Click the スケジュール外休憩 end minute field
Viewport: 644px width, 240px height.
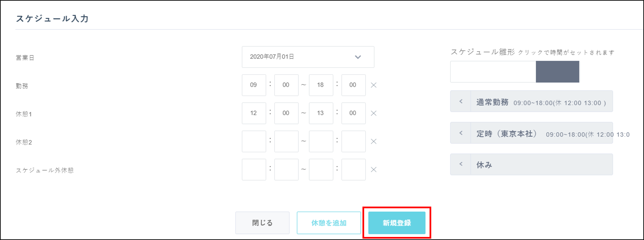pyautogui.click(x=353, y=169)
